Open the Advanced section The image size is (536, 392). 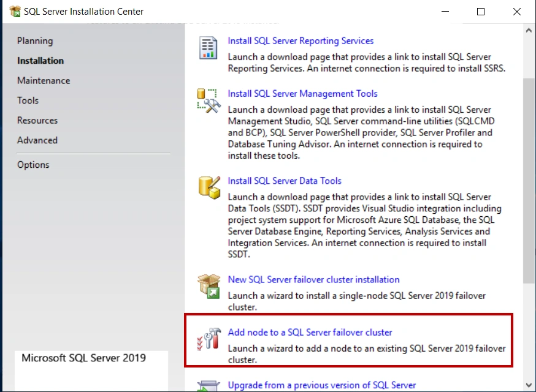[37, 140]
